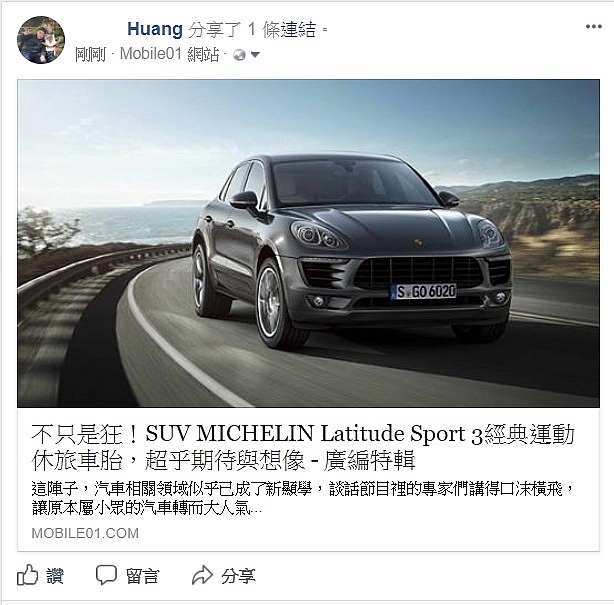Click the article description snippet starting 這陣子

(x=303, y=498)
